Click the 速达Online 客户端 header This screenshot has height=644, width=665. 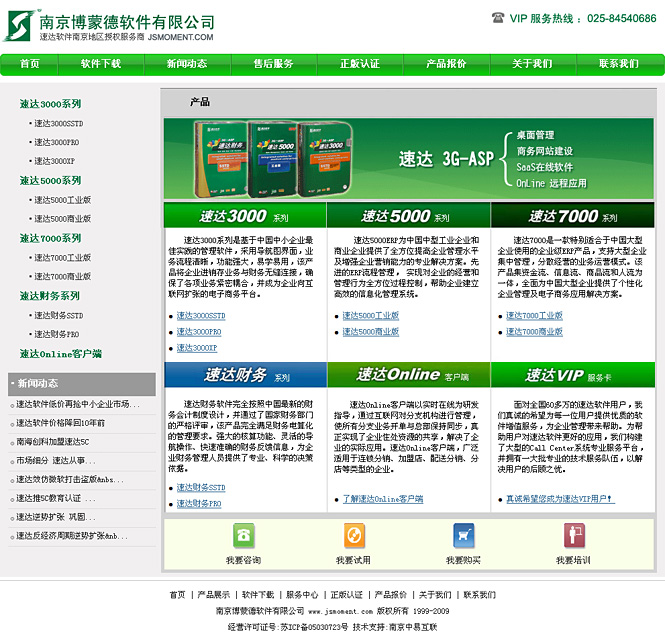tap(409, 375)
